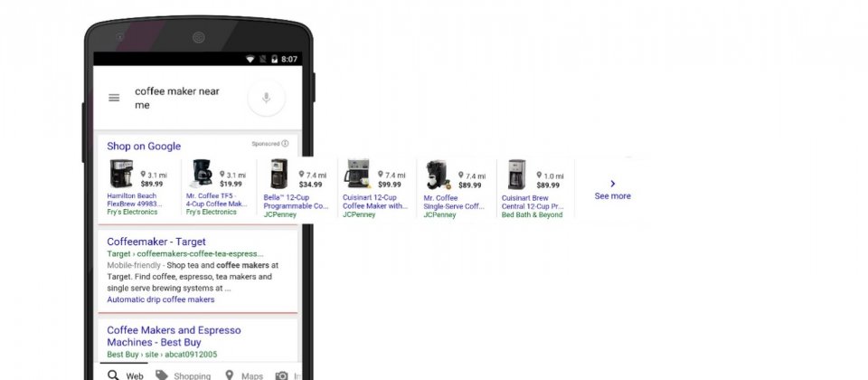Click the Automatic drip coffee makers sitelink
The image size is (868, 380).
(x=161, y=299)
